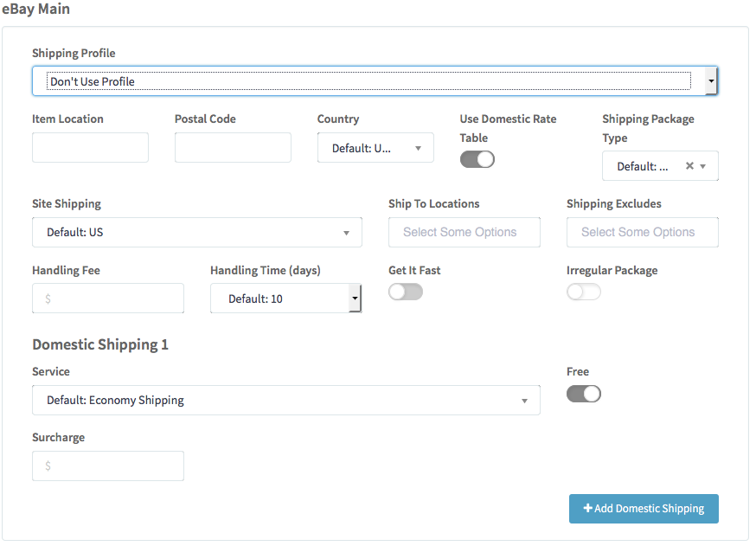Expand the Shipping Package Type dropdown arrow
The height and width of the screenshot is (546, 756).
click(703, 166)
